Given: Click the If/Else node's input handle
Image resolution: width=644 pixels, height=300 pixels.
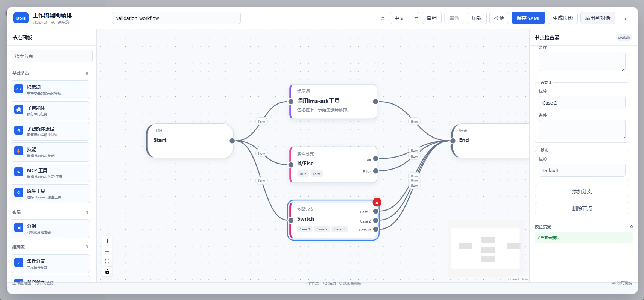Looking at the screenshot, I should coord(291,165).
